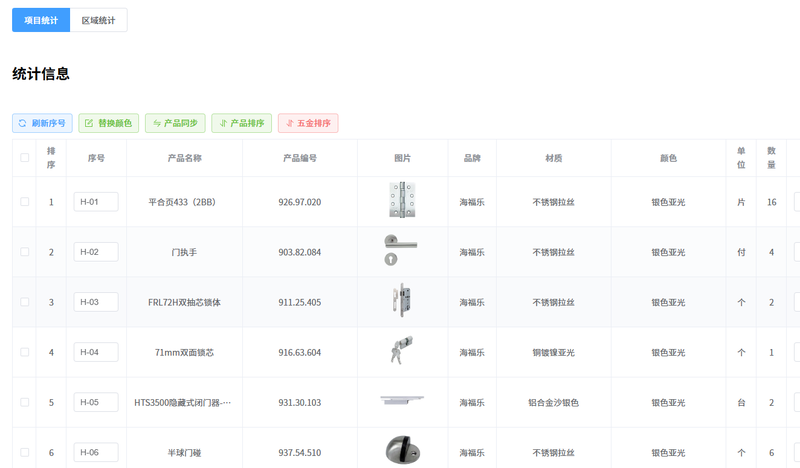Open the hinge image for 平合页433

402,200
